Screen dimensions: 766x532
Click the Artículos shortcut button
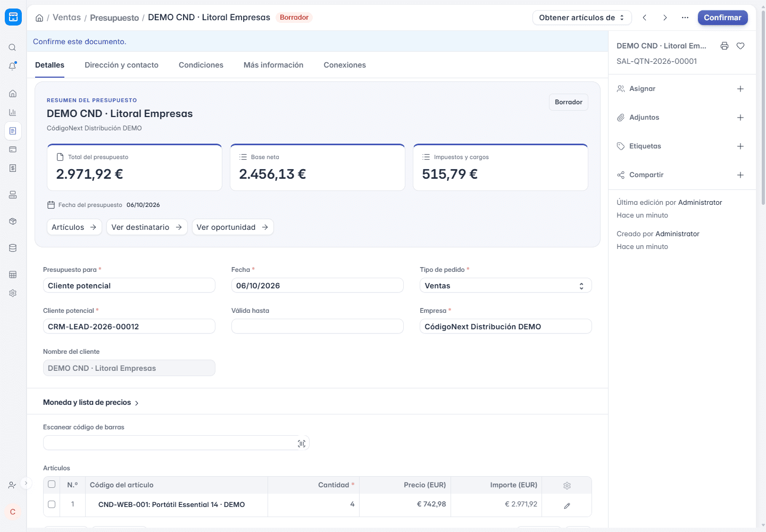[74, 227]
